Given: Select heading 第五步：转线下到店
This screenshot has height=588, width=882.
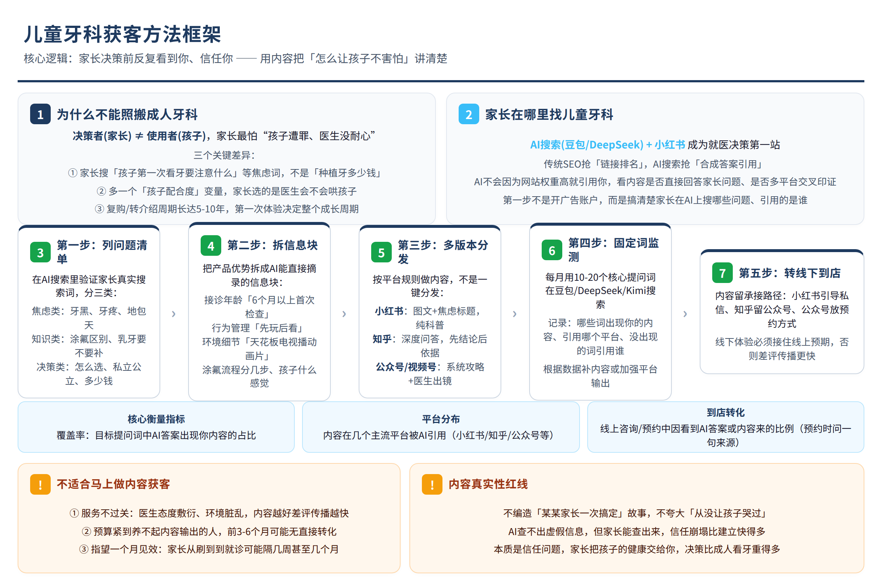Looking at the screenshot, I should 789,273.
